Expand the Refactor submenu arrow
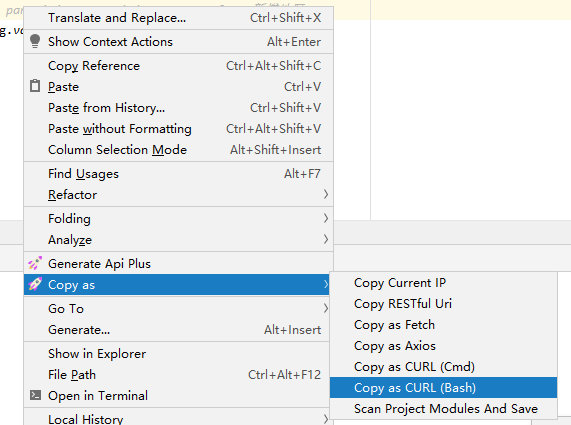571x425 pixels. tap(326, 194)
